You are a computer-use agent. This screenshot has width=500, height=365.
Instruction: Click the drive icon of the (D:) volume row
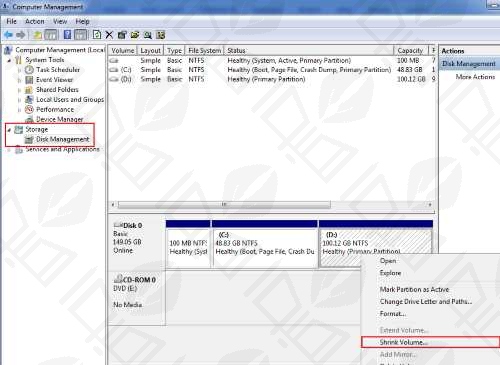[114, 79]
